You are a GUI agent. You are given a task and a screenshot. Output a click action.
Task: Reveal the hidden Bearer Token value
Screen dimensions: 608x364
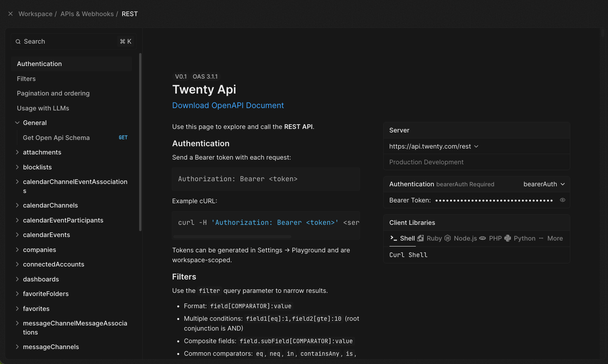pyautogui.click(x=562, y=200)
